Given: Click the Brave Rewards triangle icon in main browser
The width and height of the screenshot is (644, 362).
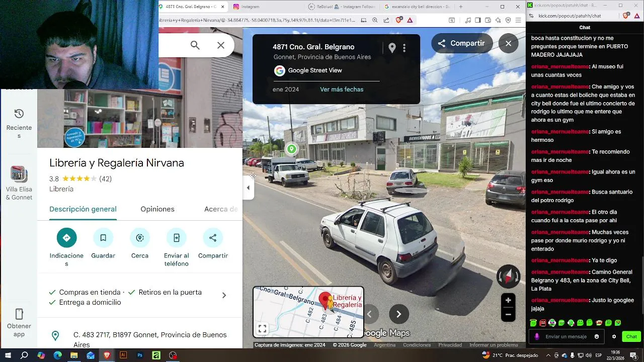Looking at the screenshot, I should tap(410, 20).
